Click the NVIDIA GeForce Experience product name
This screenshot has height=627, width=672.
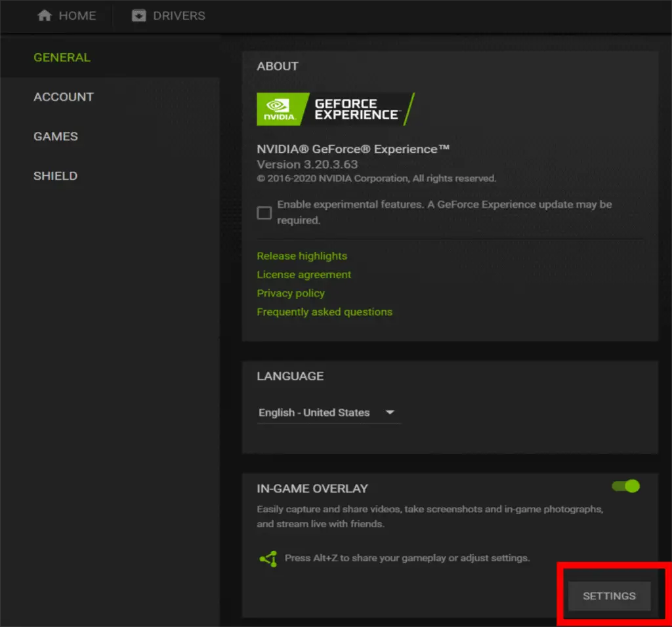point(352,149)
